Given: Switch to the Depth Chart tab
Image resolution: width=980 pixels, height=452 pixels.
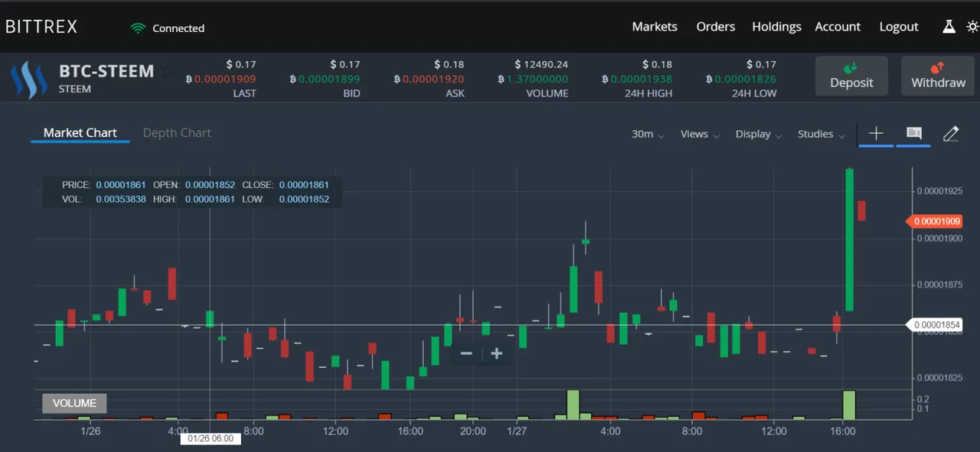Looking at the screenshot, I should pos(177,133).
